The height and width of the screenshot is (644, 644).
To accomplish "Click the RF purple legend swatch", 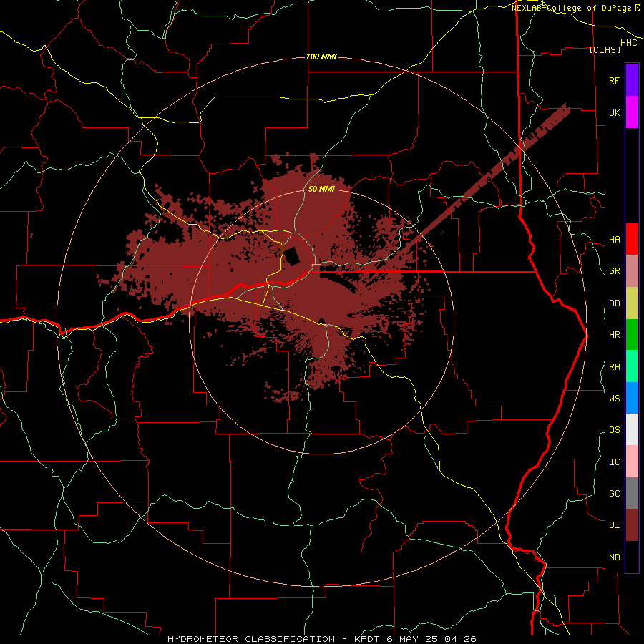I will [632, 80].
